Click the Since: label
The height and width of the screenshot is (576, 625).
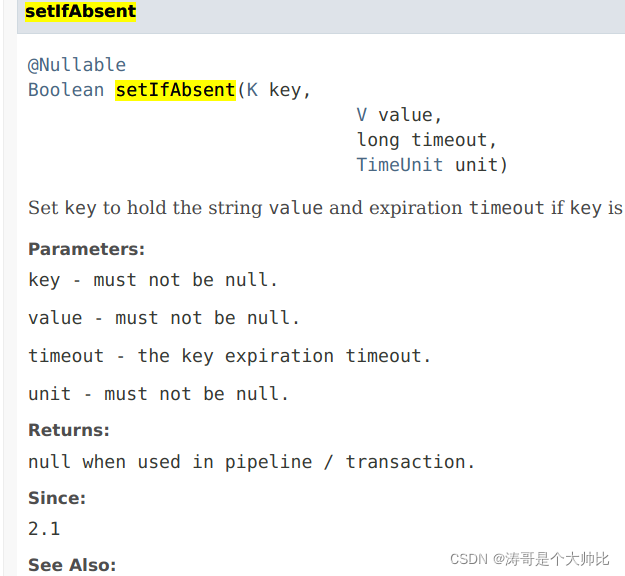point(57,498)
